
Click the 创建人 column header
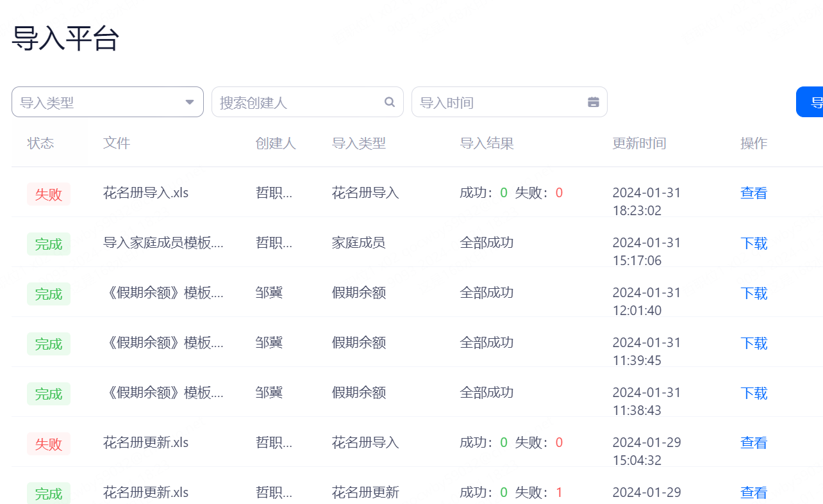[276, 143]
